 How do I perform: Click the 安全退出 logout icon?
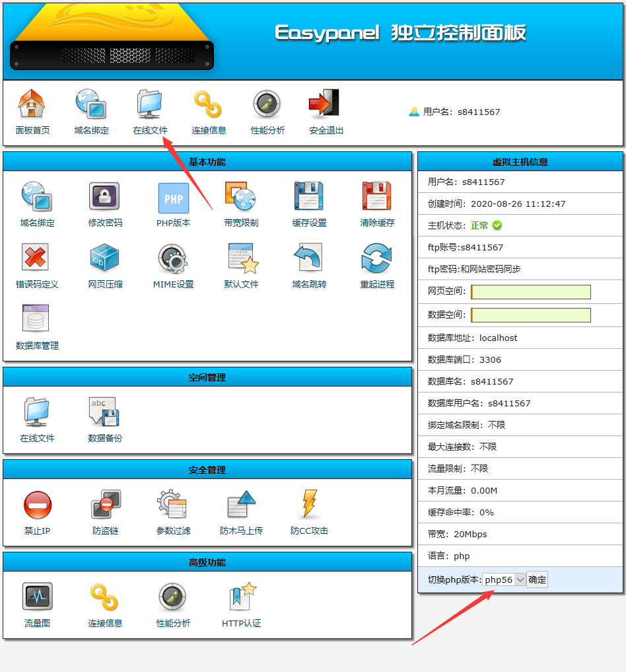click(324, 103)
